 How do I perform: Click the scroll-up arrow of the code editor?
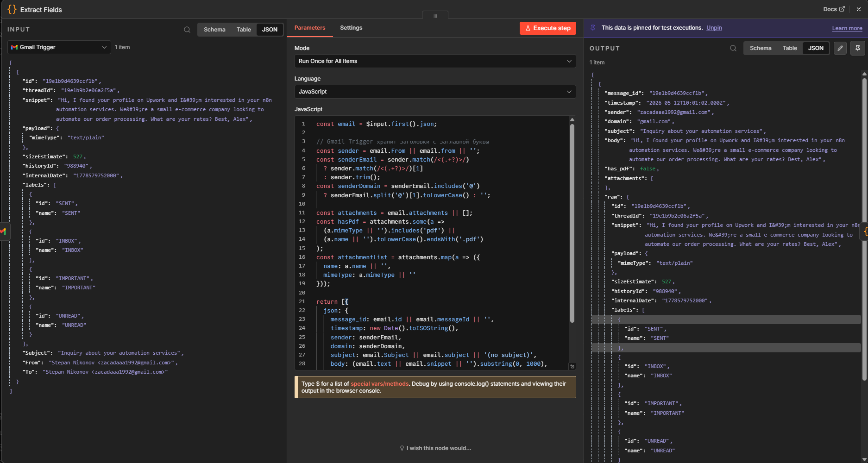pos(572,119)
